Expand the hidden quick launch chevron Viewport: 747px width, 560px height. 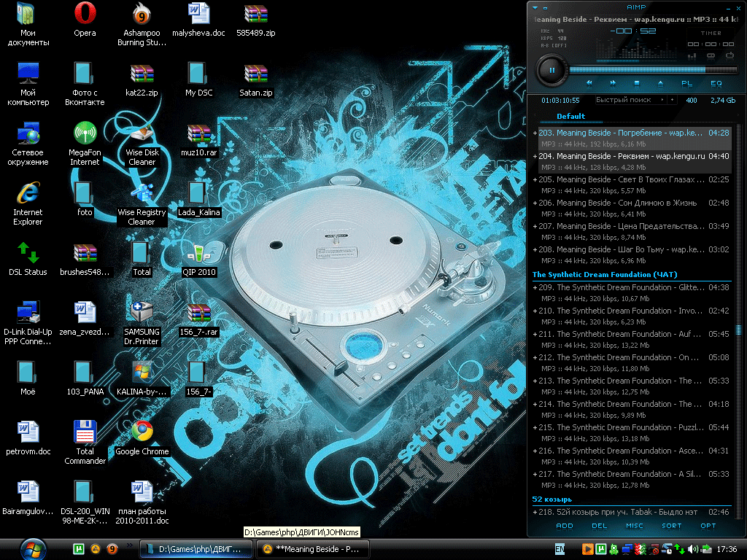[130, 545]
